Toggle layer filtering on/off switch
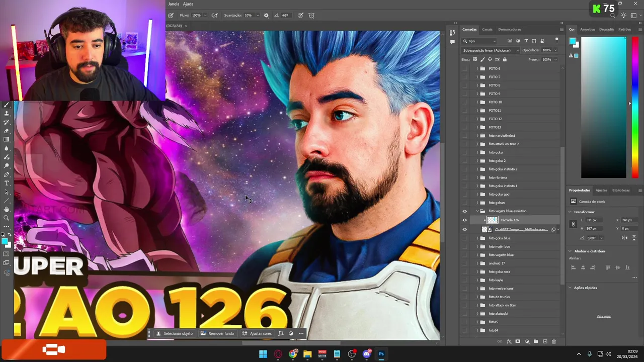This screenshot has width=644, height=362. [x=556, y=39]
